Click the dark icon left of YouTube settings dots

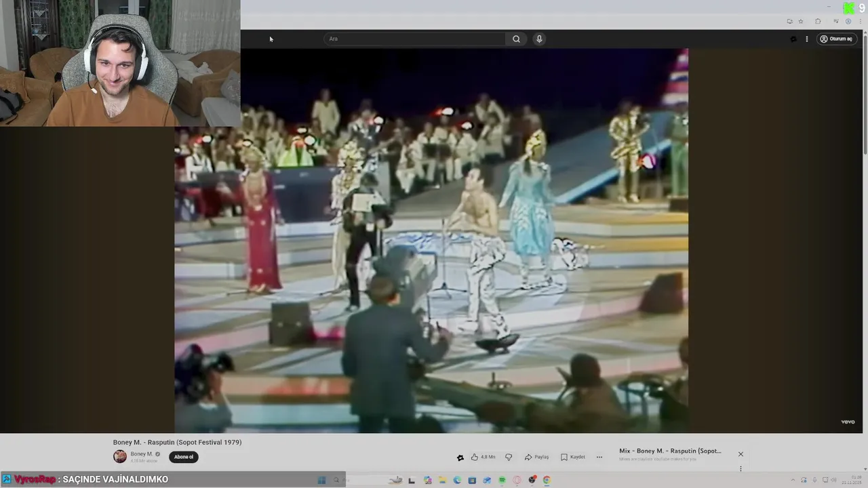793,39
